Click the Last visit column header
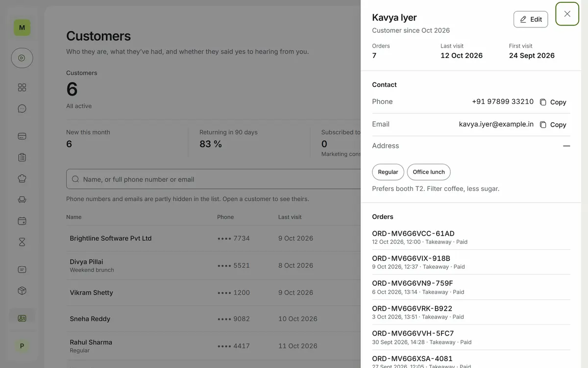Image resolution: width=588 pixels, height=368 pixels. coord(290,217)
